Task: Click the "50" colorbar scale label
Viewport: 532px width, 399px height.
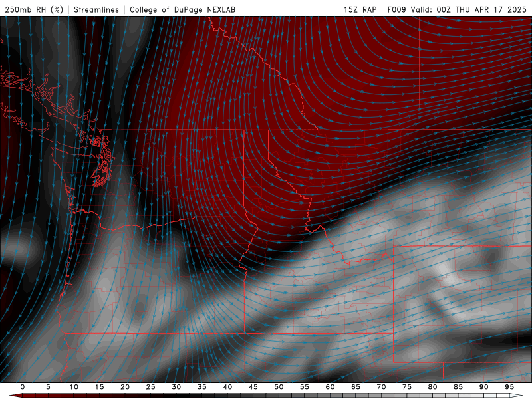Action: (x=279, y=387)
